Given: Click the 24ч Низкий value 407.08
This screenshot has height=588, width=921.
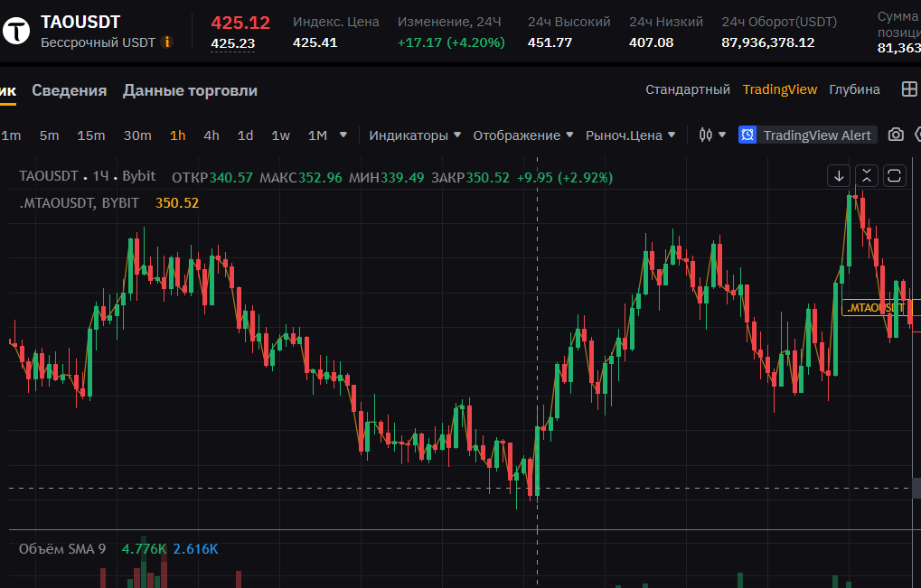Looking at the screenshot, I should pyautogui.click(x=652, y=42).
